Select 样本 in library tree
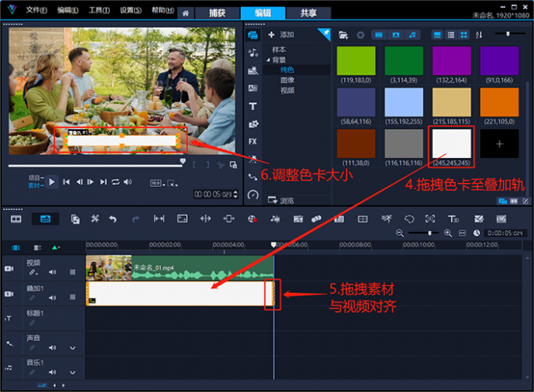This screenshot has width=534, height=392. 279,49
